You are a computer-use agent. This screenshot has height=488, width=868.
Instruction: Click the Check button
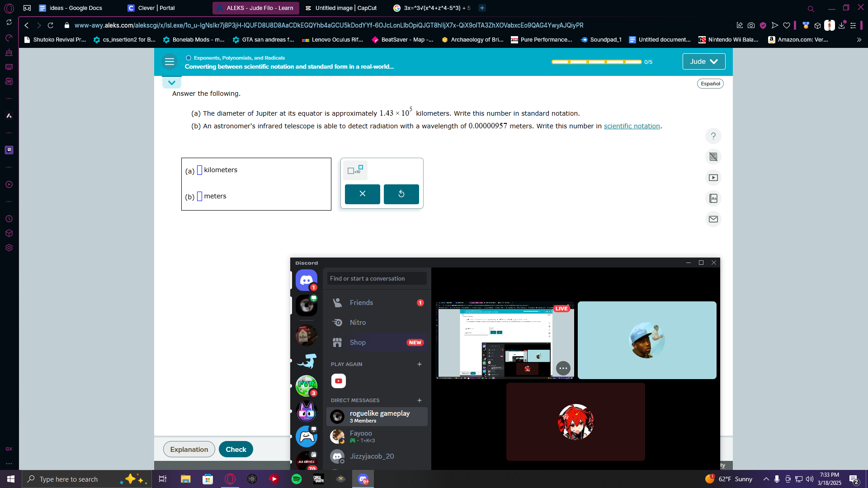click(x=236, y=449)
